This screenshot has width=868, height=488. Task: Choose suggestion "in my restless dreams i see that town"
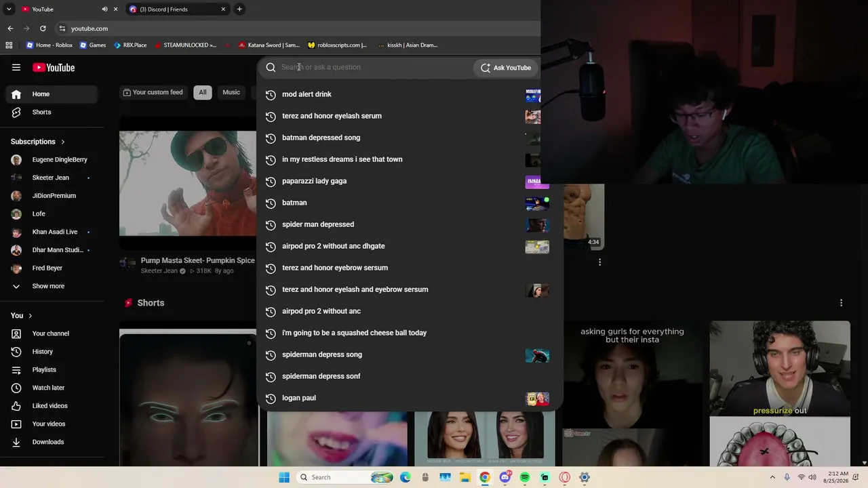coord(410,159)
